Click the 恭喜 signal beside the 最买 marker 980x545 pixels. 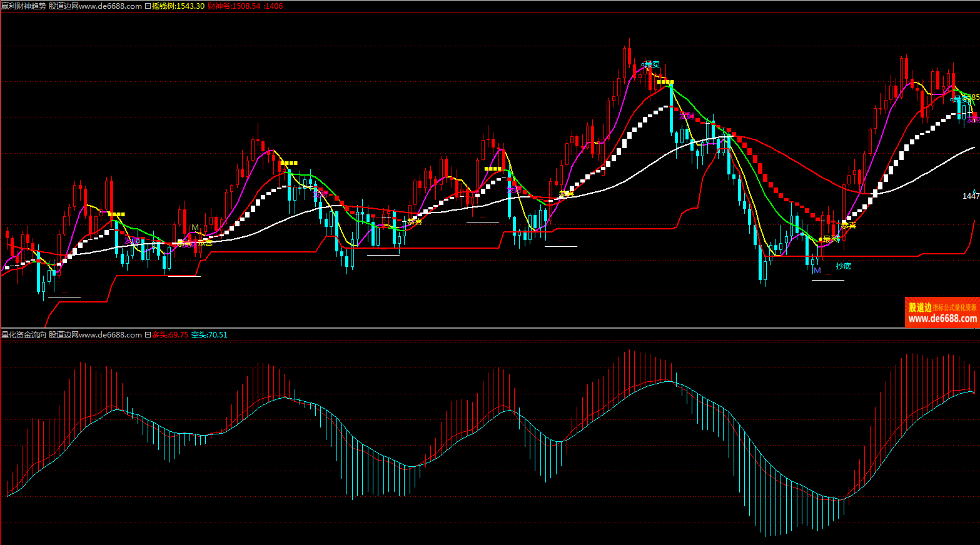pos(849,226)
